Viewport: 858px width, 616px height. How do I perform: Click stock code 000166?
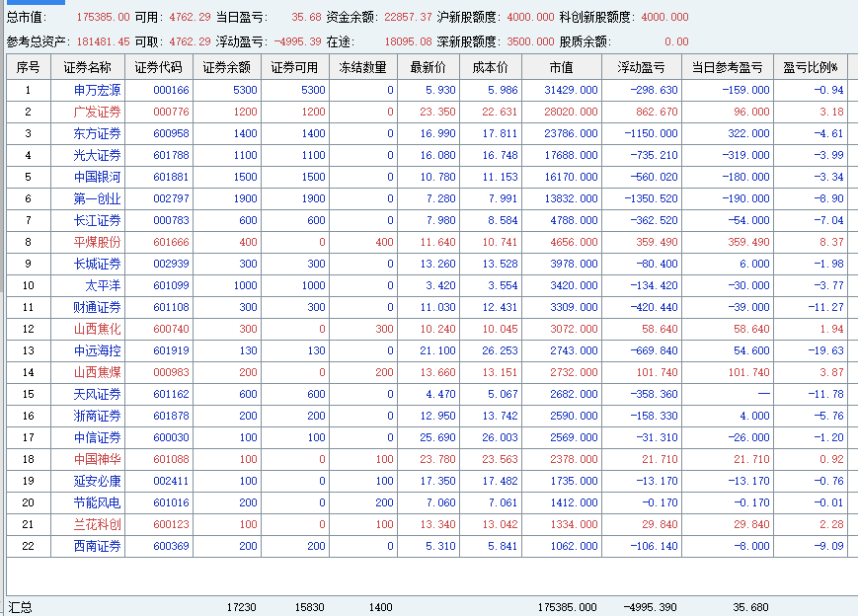pos(171,90)
